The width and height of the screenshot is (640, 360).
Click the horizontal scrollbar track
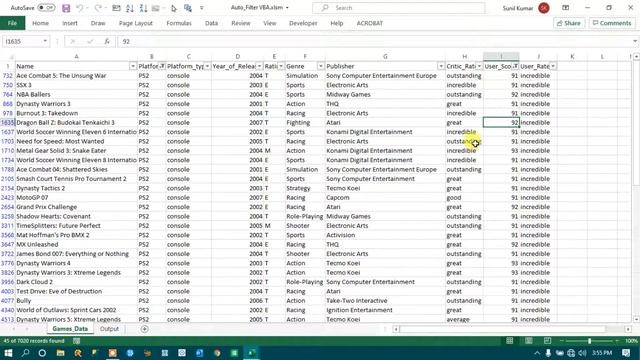[x=511, y=329]
